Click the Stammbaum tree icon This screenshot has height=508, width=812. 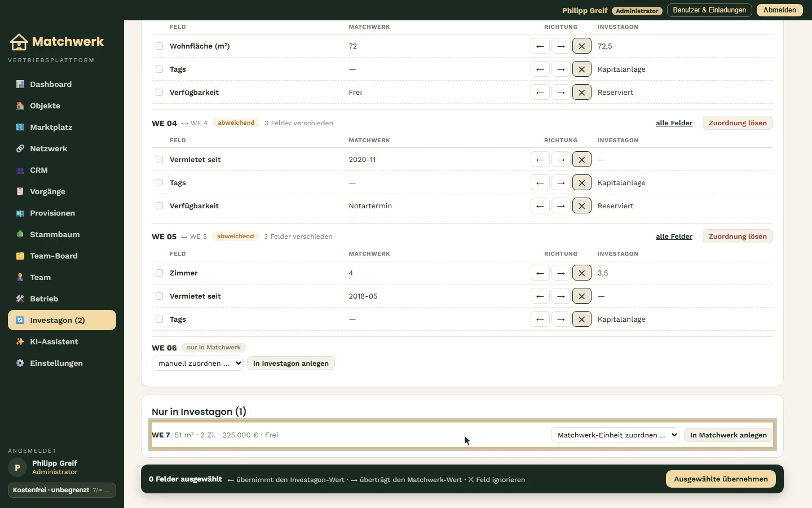[20, 234]
